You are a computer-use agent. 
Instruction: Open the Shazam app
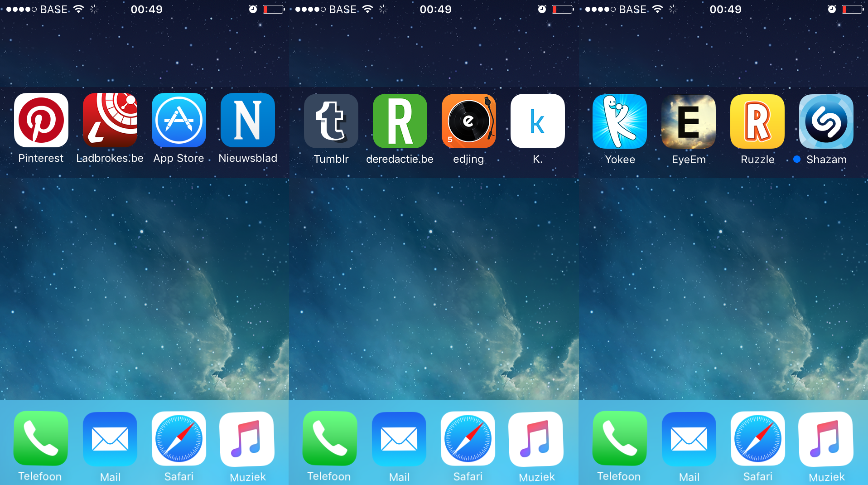tap(826, 121)
